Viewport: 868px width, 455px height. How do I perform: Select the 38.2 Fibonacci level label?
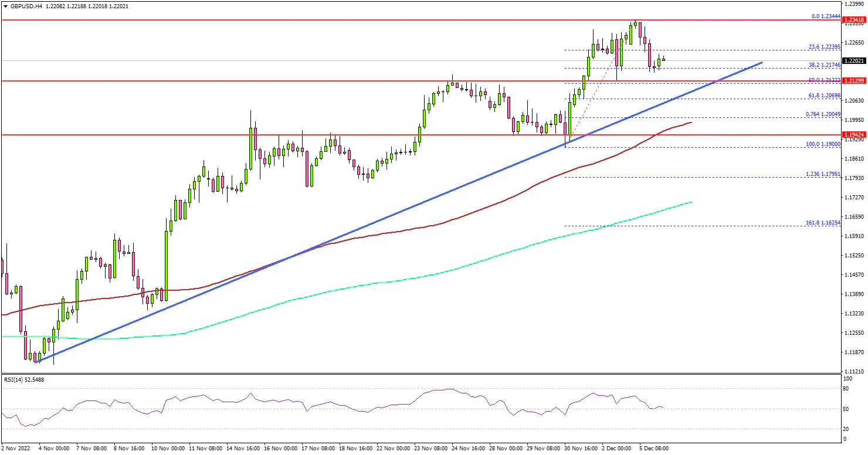point(824,65)
